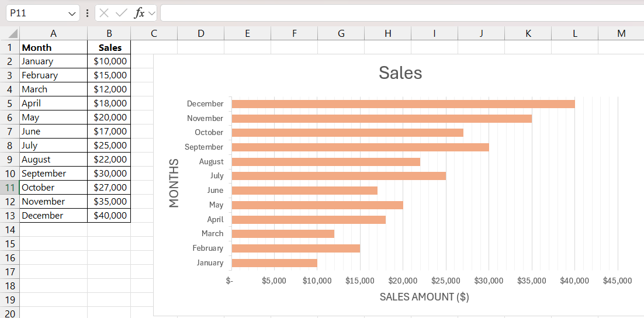Select the March cell in column A

click(x=53, y=89)
